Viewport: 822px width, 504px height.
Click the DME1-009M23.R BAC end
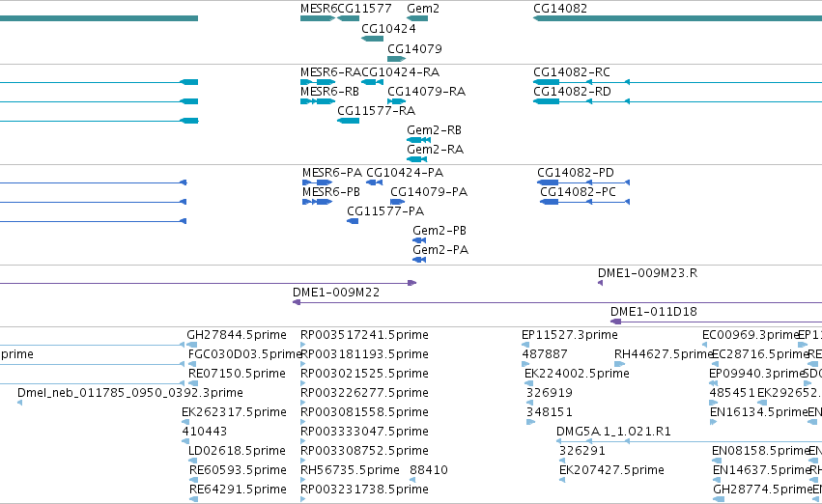(600, 284)
